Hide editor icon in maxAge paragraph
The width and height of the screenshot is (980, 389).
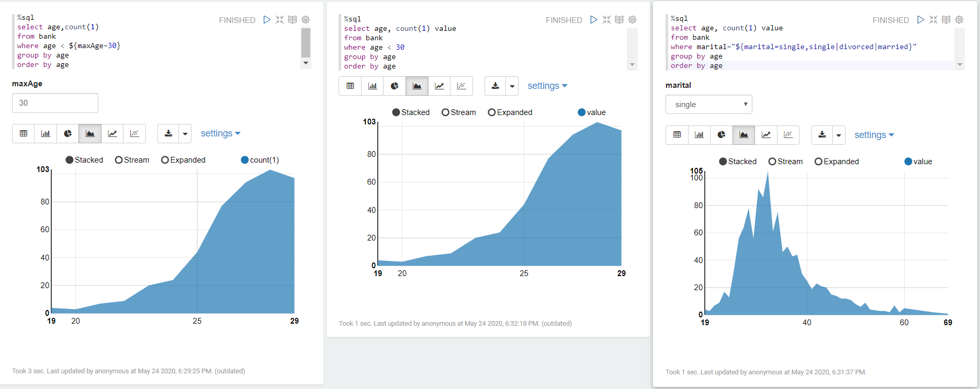coord(280,20)
